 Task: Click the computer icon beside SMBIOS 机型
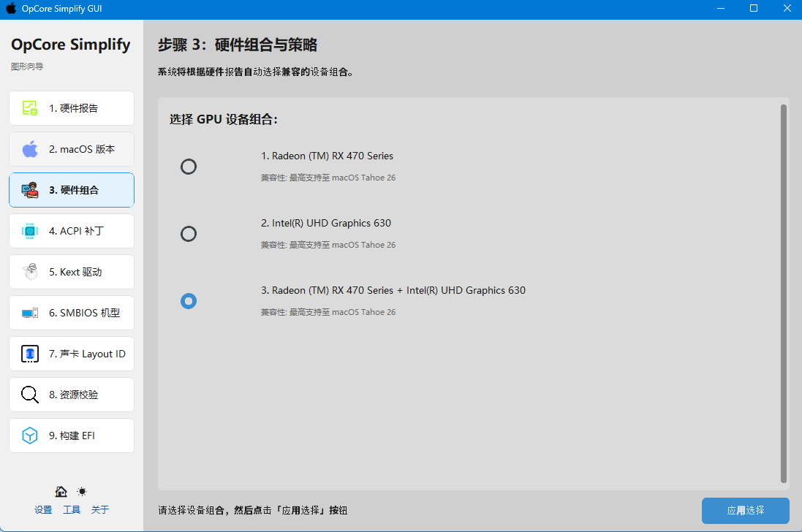coord(30,313)
